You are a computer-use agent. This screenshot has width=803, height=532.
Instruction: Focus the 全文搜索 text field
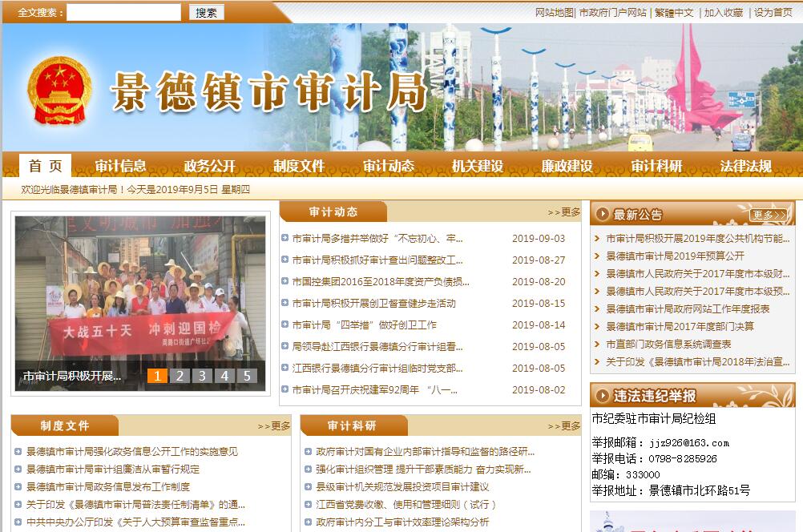tap(123, 12)
